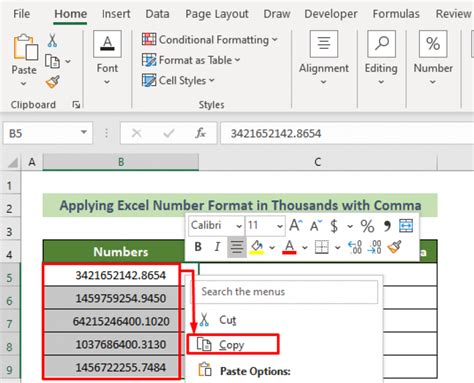Open the fill color dropdown arrow
Image resolution: width=474 pixels, height=383 pixels.
272,248
